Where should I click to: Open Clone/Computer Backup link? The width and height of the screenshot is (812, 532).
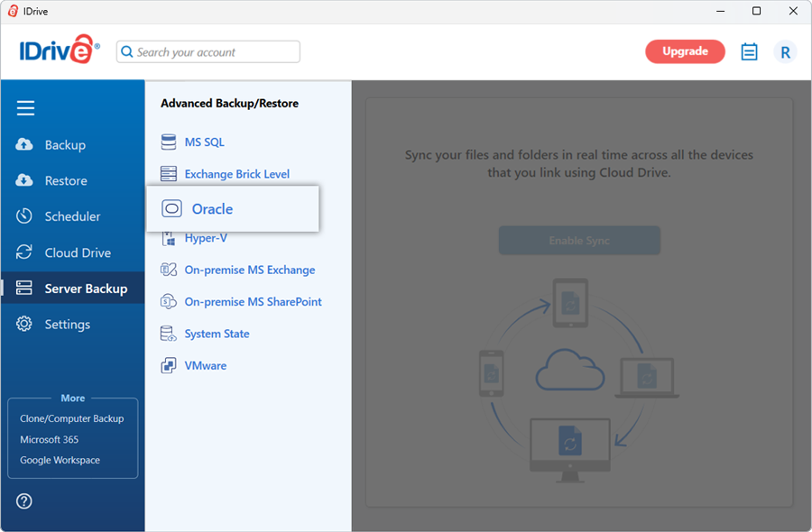(x=72, y=418)
